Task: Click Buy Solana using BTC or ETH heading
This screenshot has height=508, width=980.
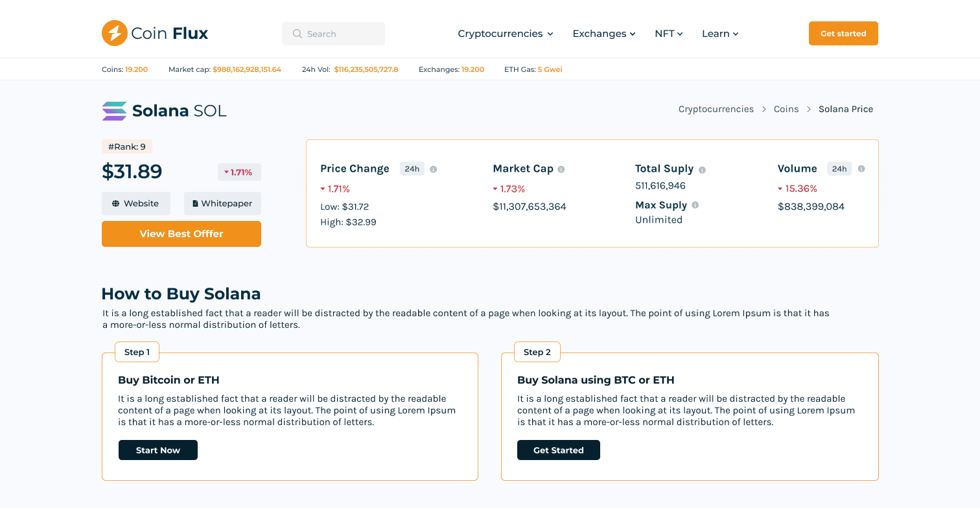Action: tap(596, 380)
